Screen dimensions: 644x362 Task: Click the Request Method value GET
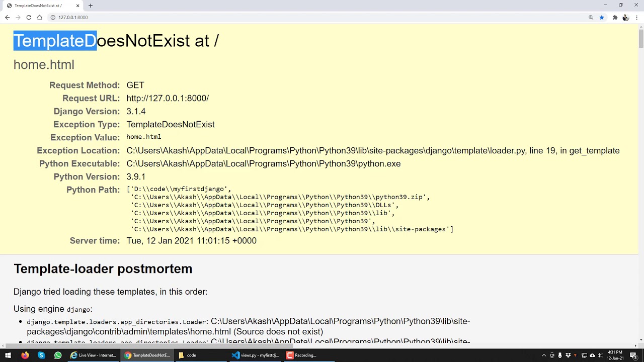coord(135,85)
